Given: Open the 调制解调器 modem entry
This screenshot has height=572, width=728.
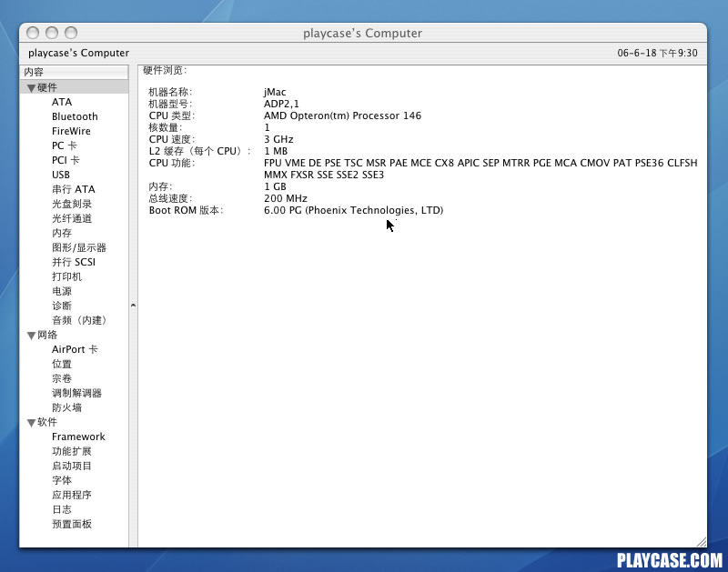Looking at the screenshot, I should point(76,393).
